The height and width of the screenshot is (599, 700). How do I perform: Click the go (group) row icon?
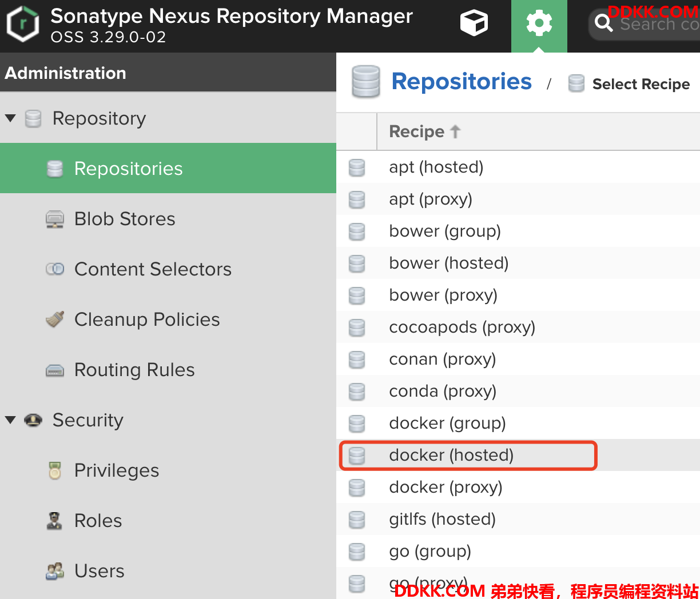[357, 552]
